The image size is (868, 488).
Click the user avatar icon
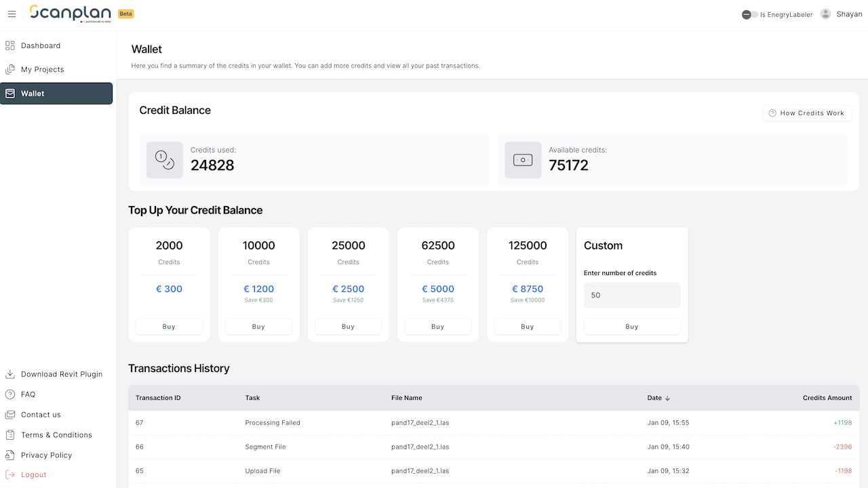pos(825,14)
